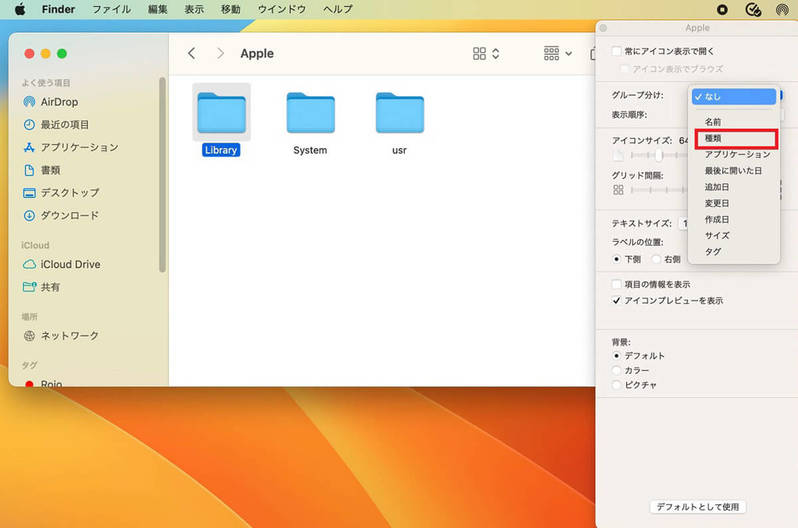Select the System folder icon
This screenshot has width=798, height=528.
[x=310, y=113]
